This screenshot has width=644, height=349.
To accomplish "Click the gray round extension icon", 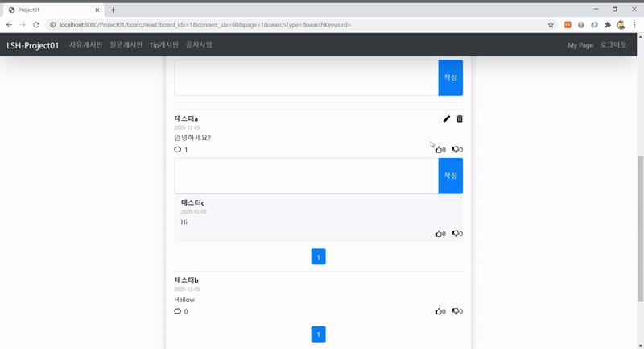I will (x=580, y=25).
